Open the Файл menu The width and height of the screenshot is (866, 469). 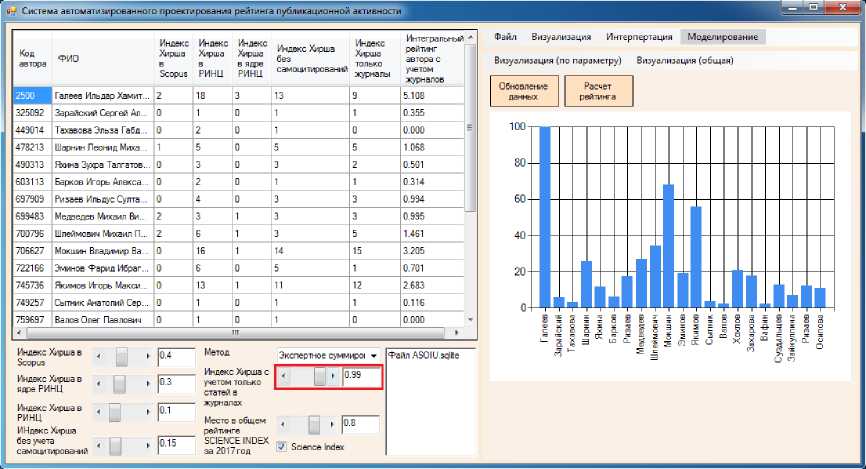click(505, 37)
